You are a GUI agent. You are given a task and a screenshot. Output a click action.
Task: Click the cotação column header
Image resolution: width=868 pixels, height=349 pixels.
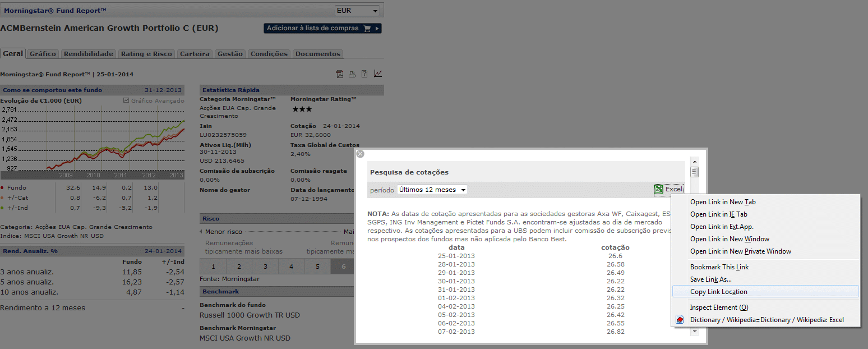coord(615,247)
